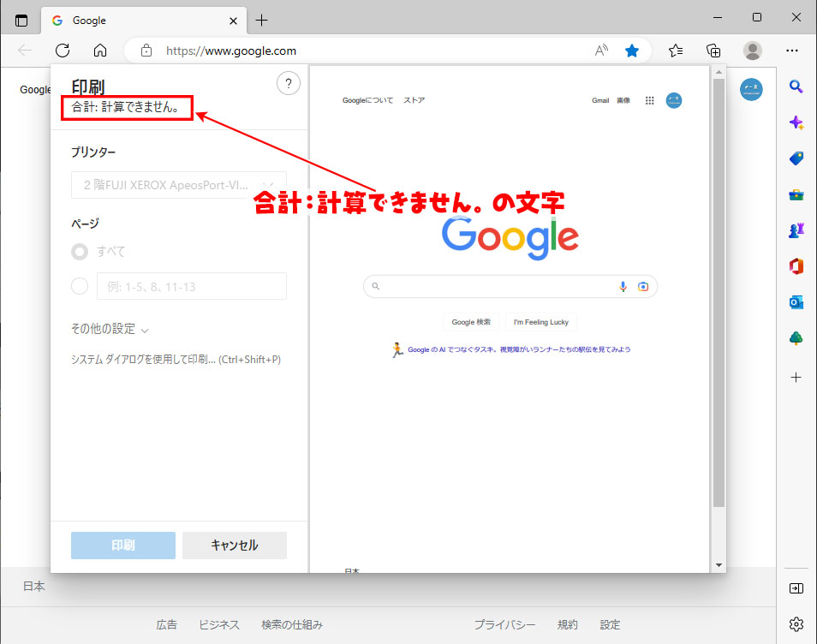Click the 印刷 button

coord(123,546)
